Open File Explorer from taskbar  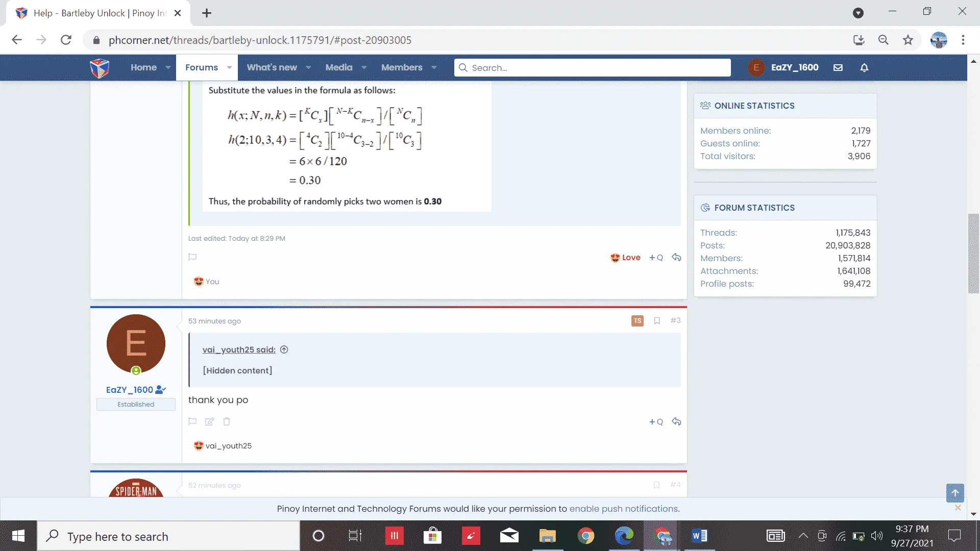(x=547, y=536)
